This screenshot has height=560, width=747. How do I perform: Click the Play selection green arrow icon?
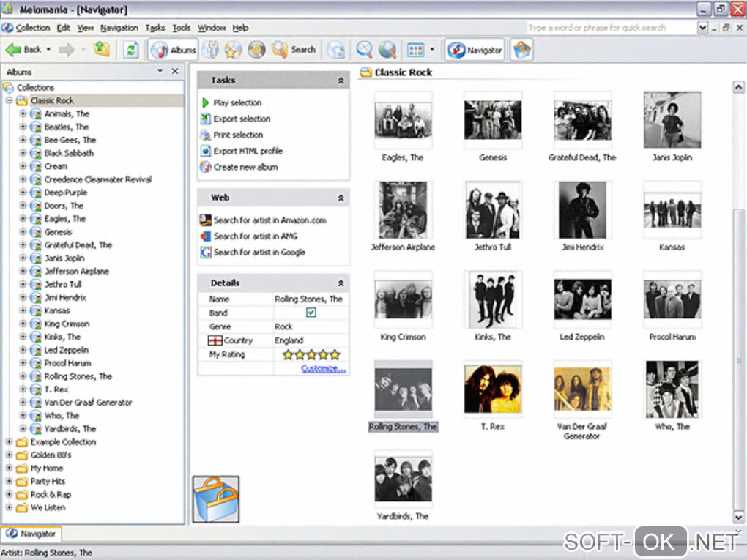[206, 103]
